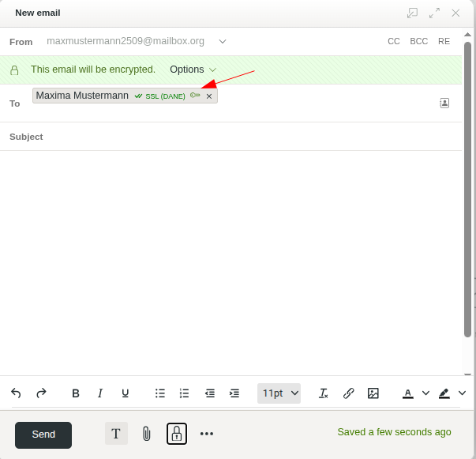Toggle italic text formatting

click(x=100, y=393)
